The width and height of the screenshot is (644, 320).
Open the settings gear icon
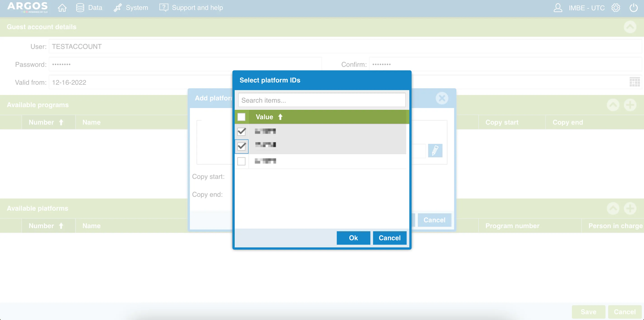click(x=616, y=8)
